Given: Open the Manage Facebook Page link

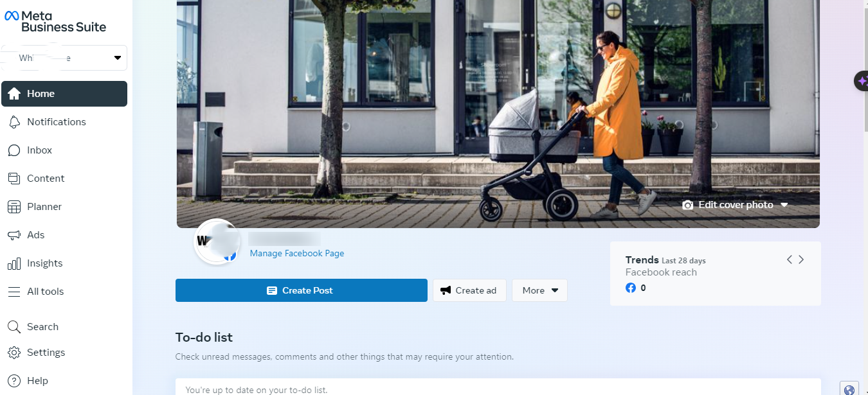Looking at the screenshot, I should [x=297, y=254].
